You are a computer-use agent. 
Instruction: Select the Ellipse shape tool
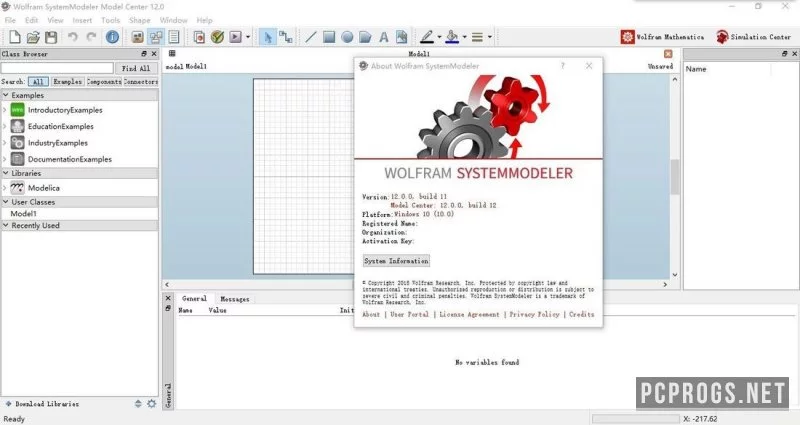click(x=347, y=37)
